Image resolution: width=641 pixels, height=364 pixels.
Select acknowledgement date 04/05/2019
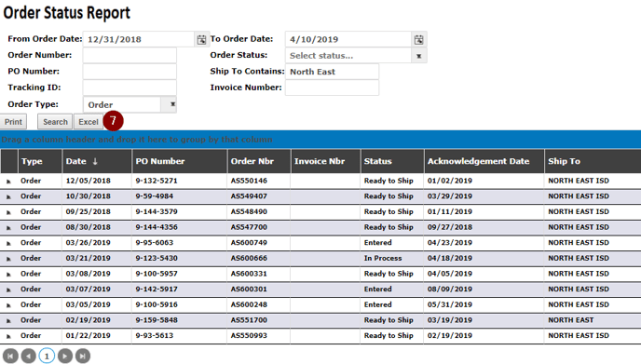tap(484, 274)
